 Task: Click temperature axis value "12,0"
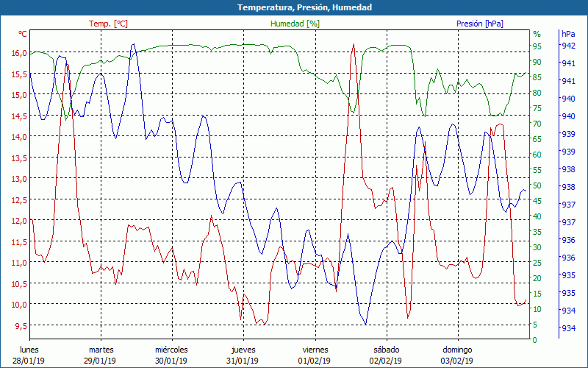[20, 220]
